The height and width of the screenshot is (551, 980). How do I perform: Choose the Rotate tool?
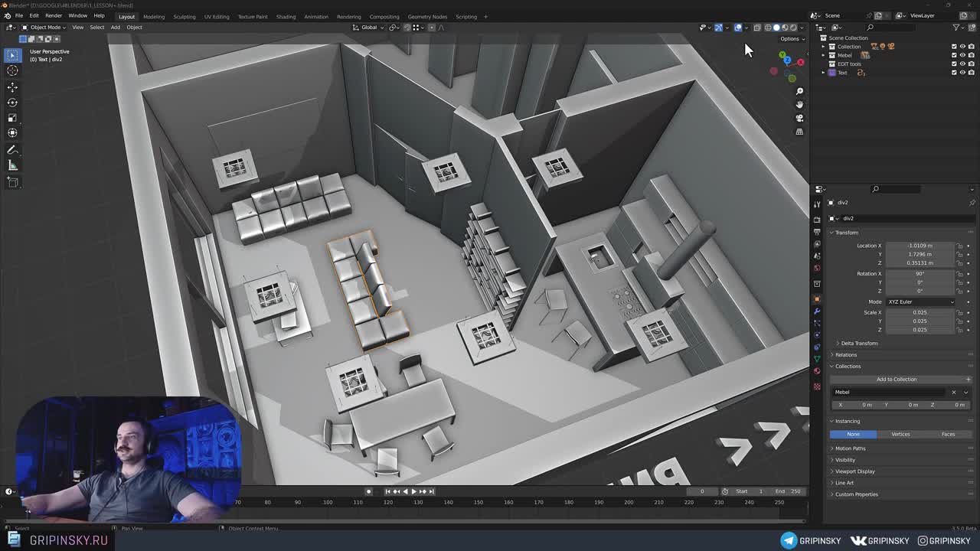point(12,103)
